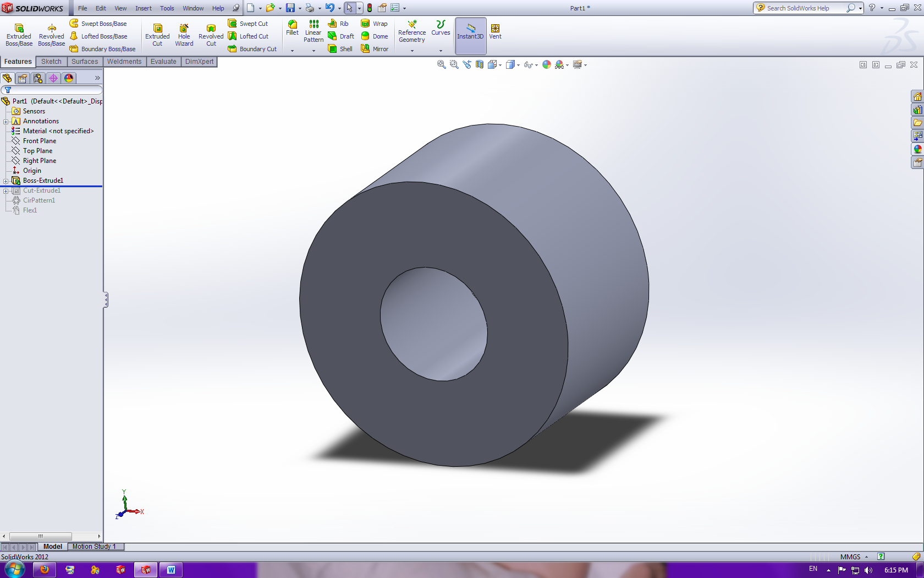
Task: Expand the Annotations tree node
Action: (6, 122)
